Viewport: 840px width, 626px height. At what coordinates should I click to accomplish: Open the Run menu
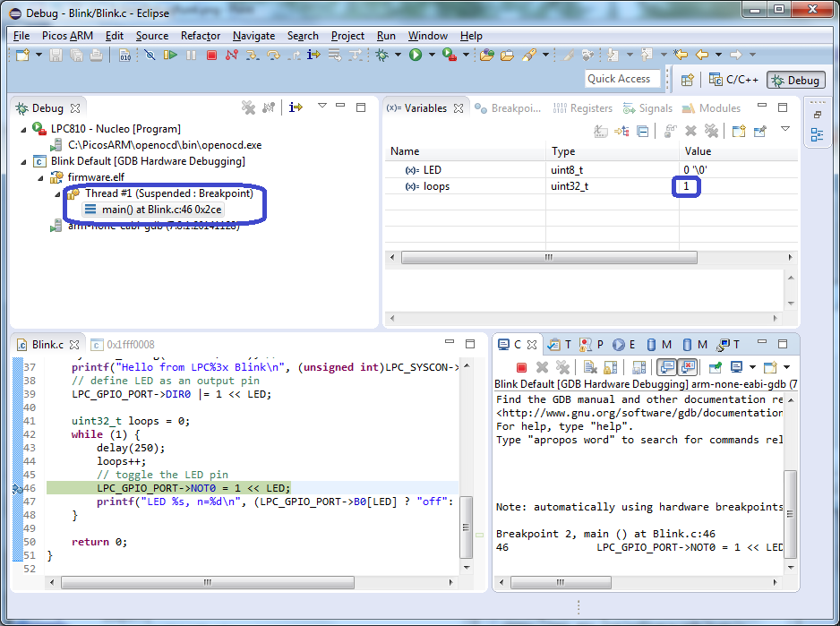tap(386, 36)
